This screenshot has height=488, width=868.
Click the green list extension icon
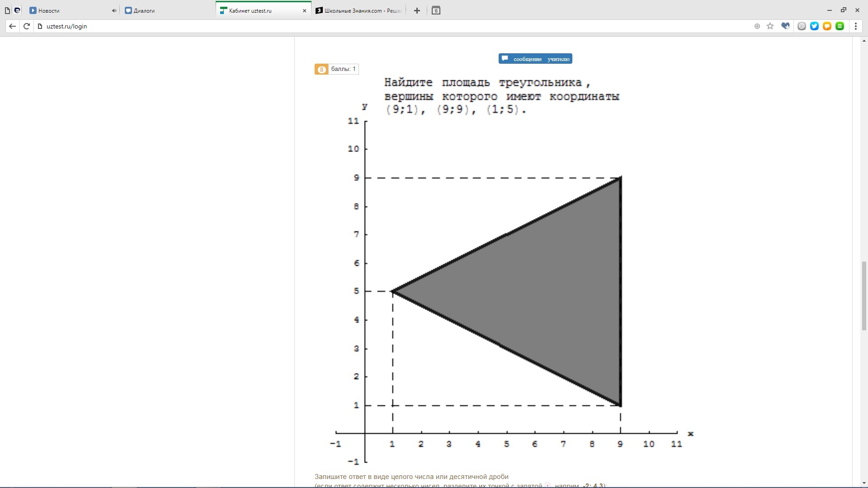pos(840,26)
